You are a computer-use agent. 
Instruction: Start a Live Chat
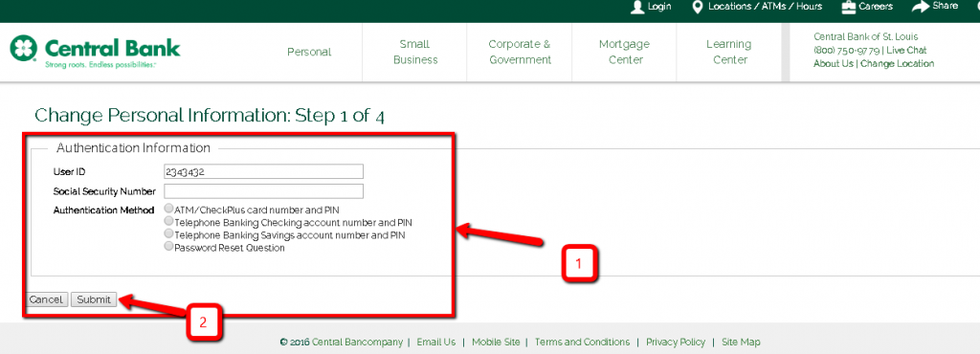point(906,50)
